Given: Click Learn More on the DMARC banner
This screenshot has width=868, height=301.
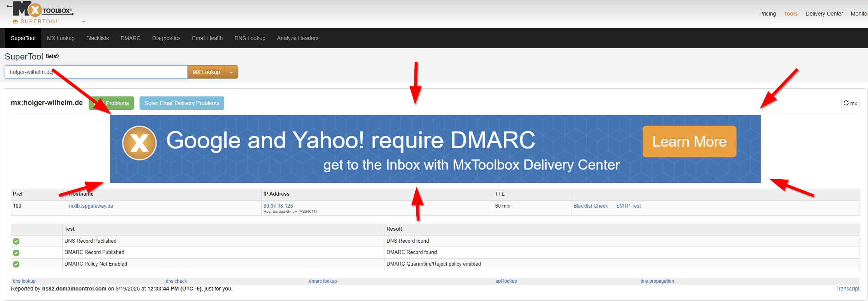Looking at the screenshot, I should 689,142.
